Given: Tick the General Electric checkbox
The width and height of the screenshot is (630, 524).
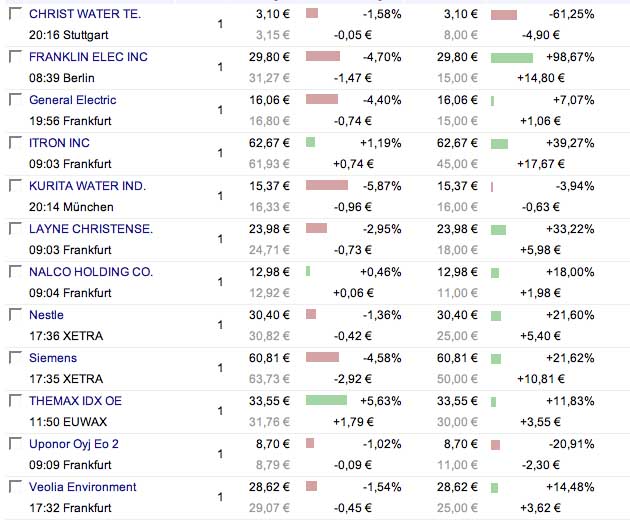Looking at the screenshot, I should (15, 101).
